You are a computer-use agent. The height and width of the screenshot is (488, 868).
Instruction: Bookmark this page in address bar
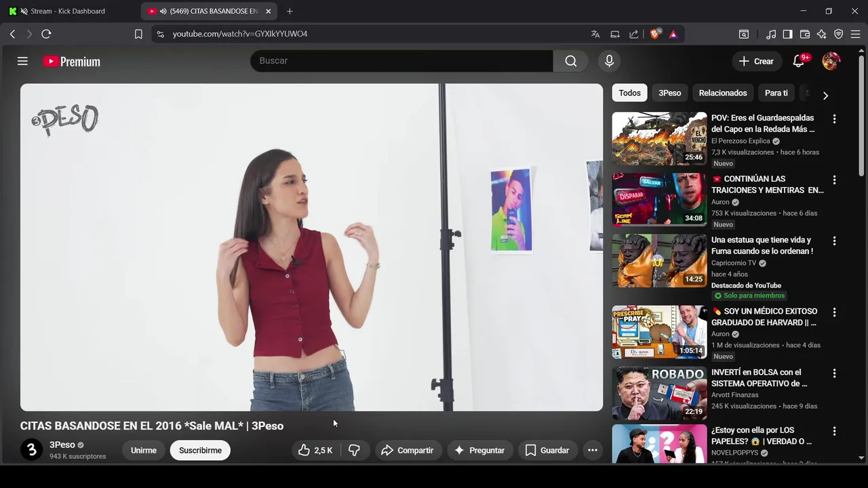(138, 34)
